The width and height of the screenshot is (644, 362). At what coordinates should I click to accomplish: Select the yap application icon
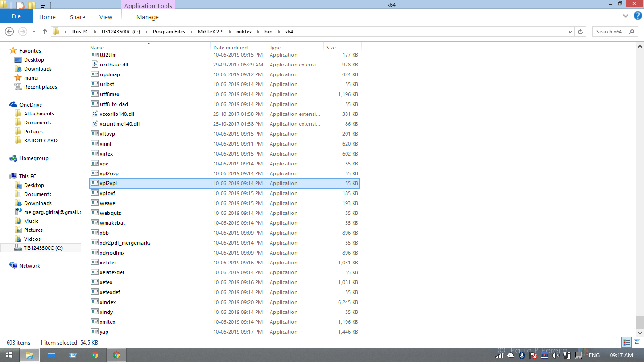click(96, 332)
